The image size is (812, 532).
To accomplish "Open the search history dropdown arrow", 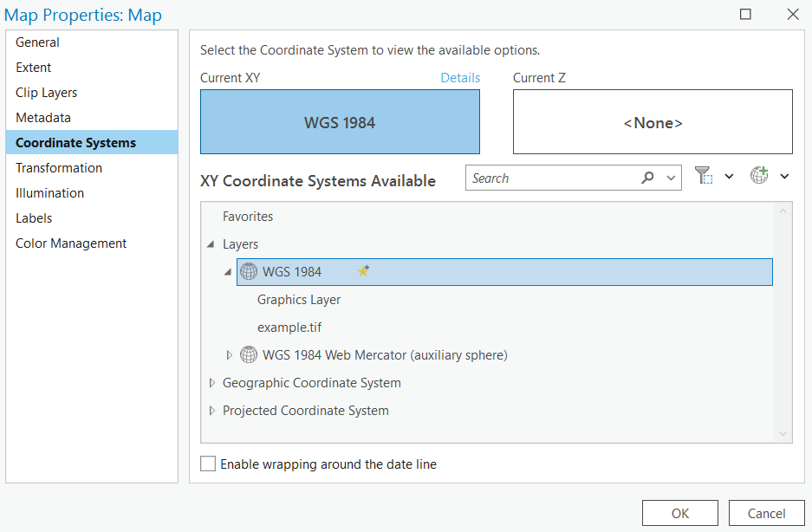I will click(x=671, y=178).
